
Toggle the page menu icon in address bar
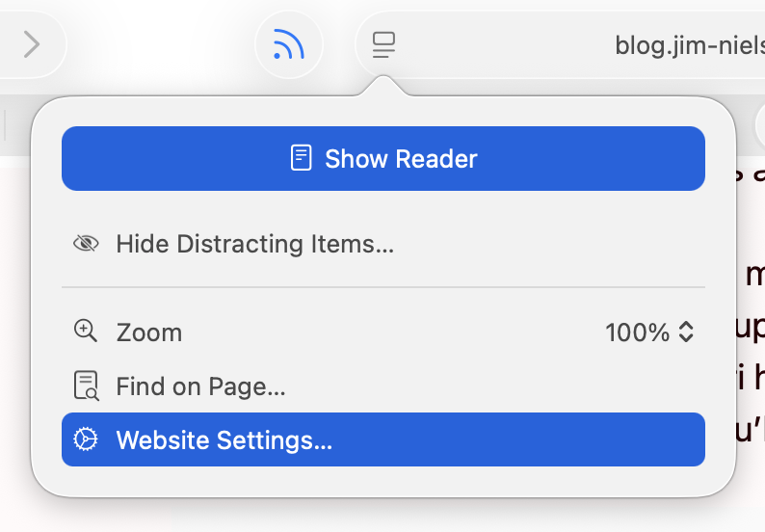click(384, 44)
